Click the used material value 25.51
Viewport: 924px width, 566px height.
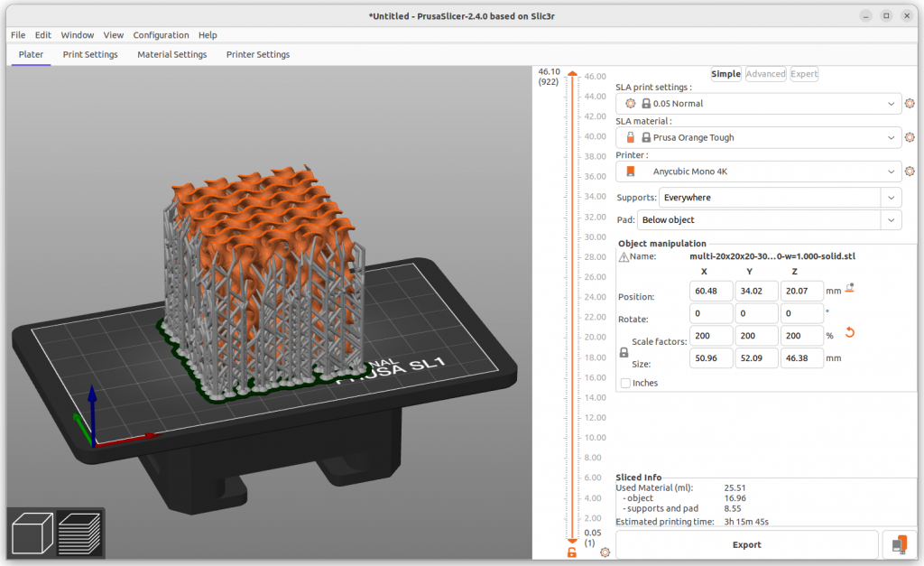click(x=735, y=488)
